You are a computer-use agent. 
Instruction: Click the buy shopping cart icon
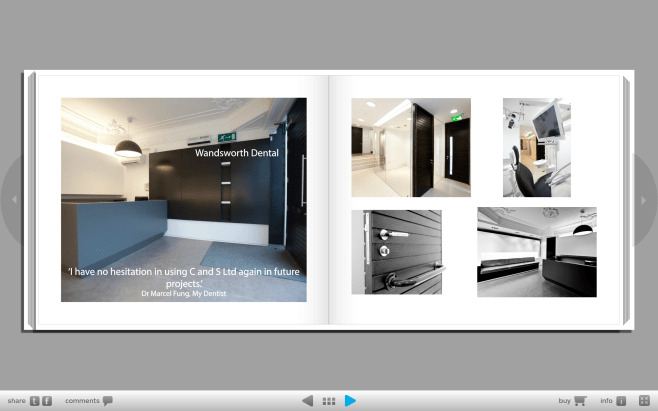[x=580, y=401]
